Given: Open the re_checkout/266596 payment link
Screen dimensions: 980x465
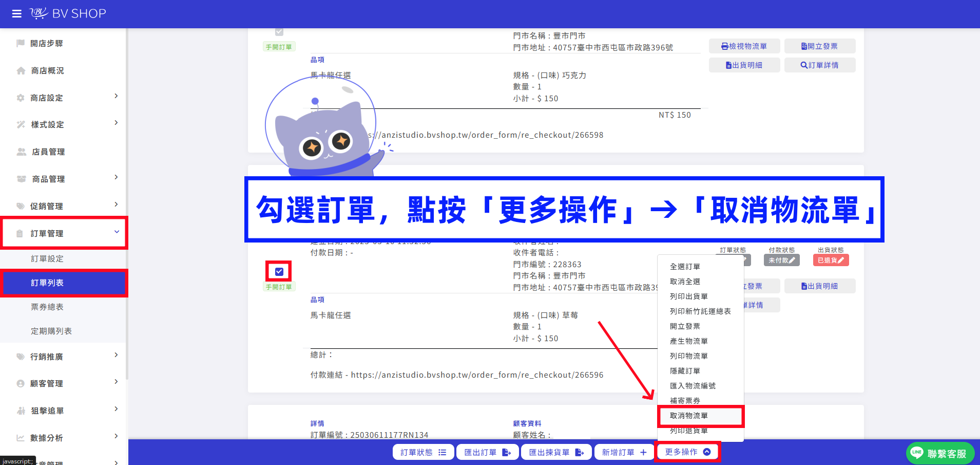Looking at the screenshot, I should [x=477, y=375].
